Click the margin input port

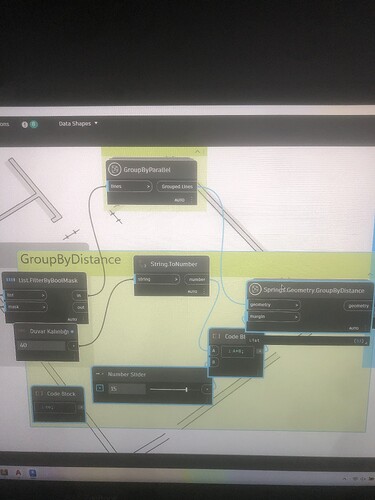274,317
